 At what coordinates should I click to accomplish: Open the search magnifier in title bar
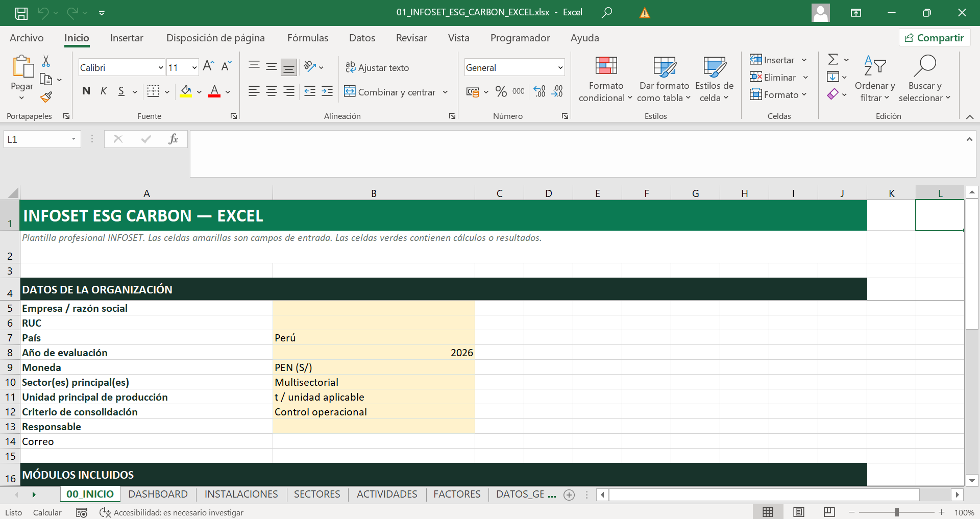607,13
